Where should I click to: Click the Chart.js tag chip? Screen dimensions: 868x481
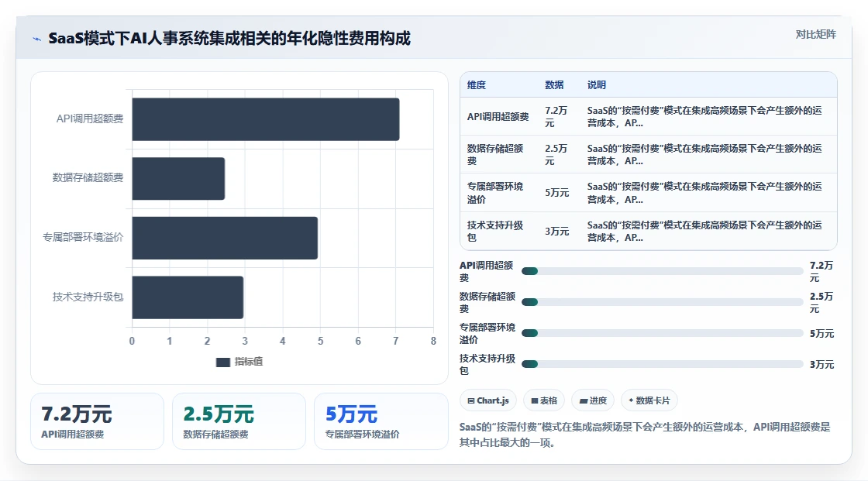coord(488,400)
